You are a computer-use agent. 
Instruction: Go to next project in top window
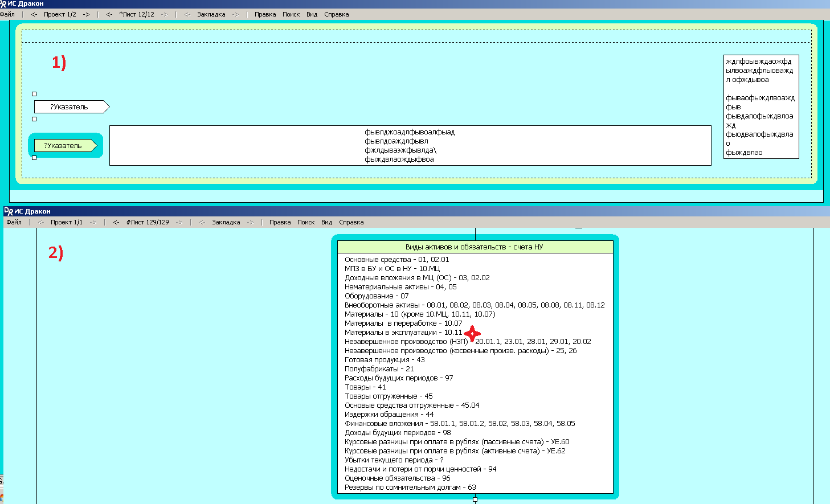coord(86,14)
